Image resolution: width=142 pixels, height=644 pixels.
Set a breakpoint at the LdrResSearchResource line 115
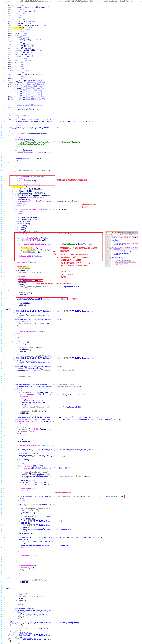coord(1,234)
